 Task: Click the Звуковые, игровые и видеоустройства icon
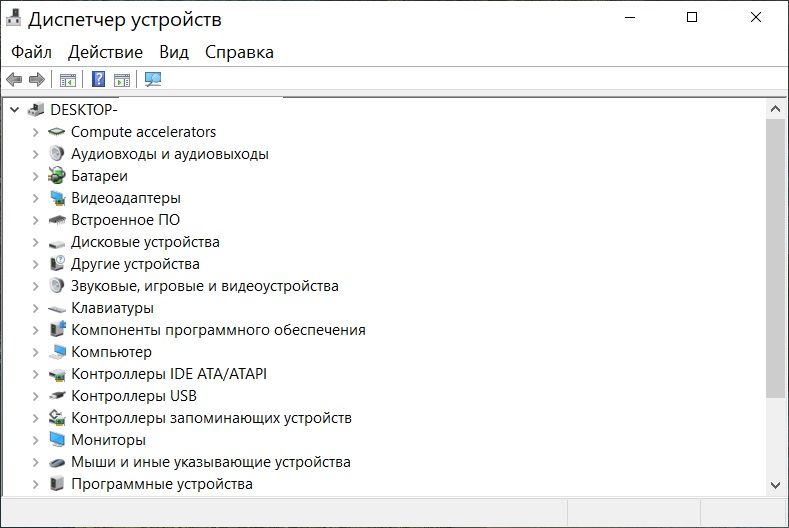point(57,285)
